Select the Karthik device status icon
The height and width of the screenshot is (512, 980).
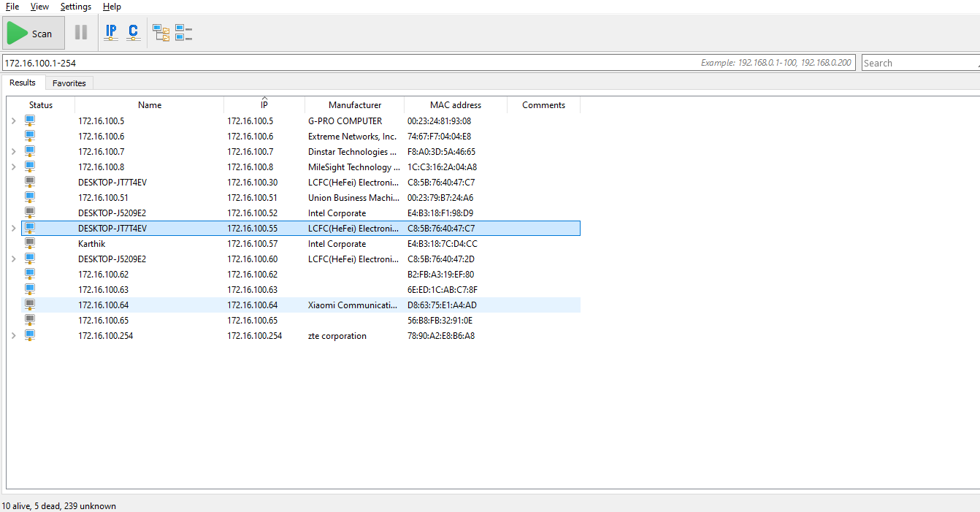coord(30,243)
